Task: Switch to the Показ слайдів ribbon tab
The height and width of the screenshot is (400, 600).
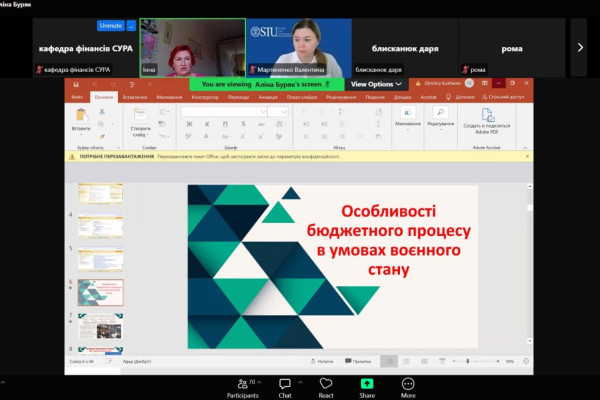Action: pyautogui.click(x=302, y=97)
